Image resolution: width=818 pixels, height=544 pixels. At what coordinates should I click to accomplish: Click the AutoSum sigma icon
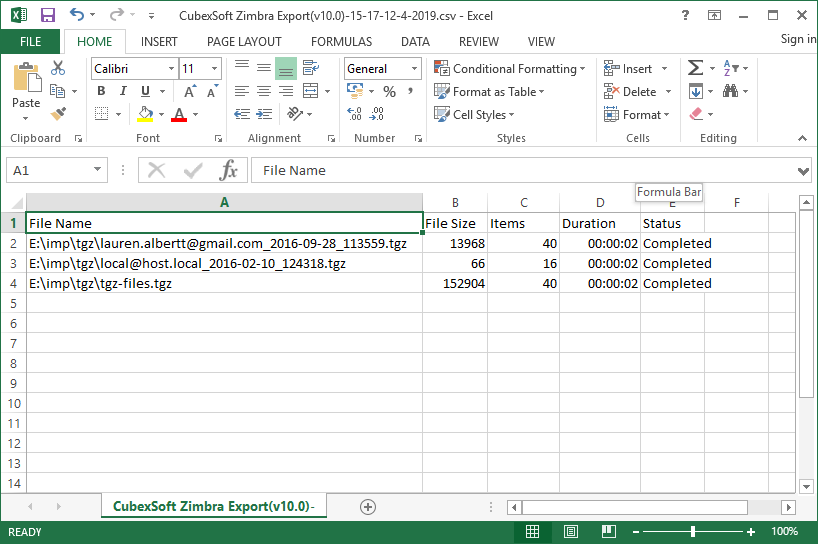[x=695, y=68]
